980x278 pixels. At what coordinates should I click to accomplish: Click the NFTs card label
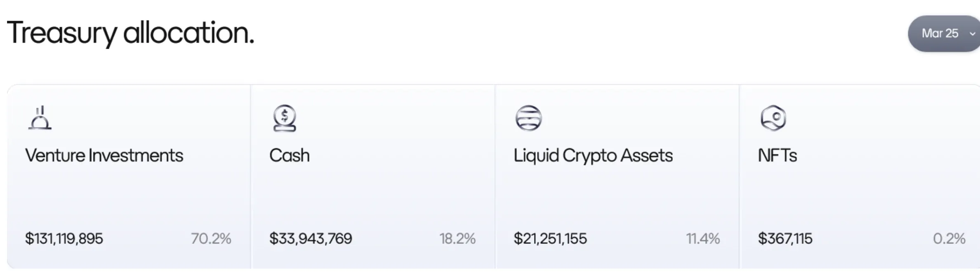tap(777, 155)
